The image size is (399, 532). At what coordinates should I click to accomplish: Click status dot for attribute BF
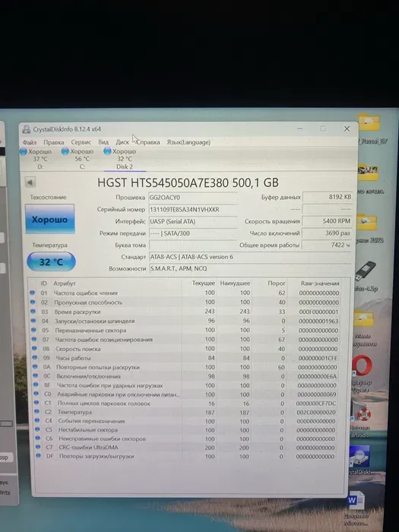36,385
